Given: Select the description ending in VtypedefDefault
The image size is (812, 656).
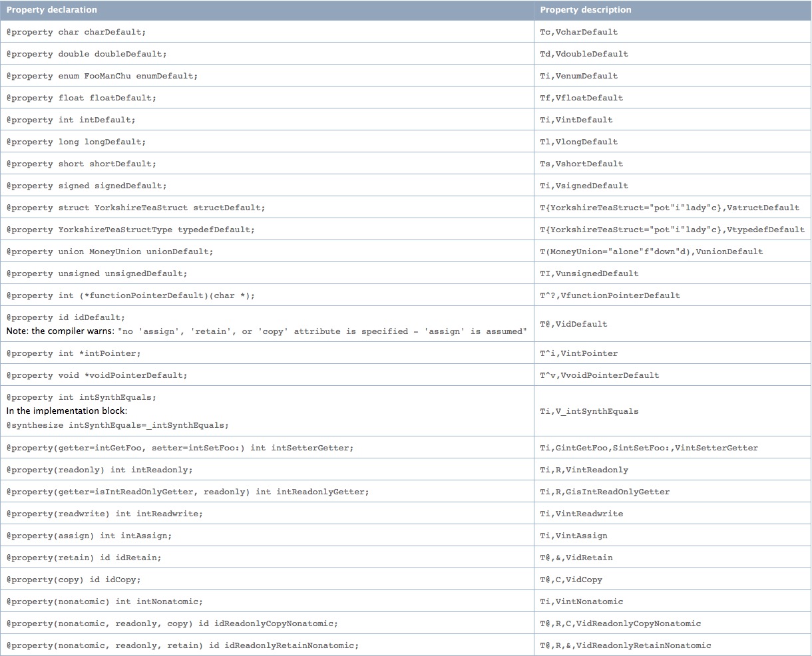Looking at the screenshot, I should [x=672, y=230].
